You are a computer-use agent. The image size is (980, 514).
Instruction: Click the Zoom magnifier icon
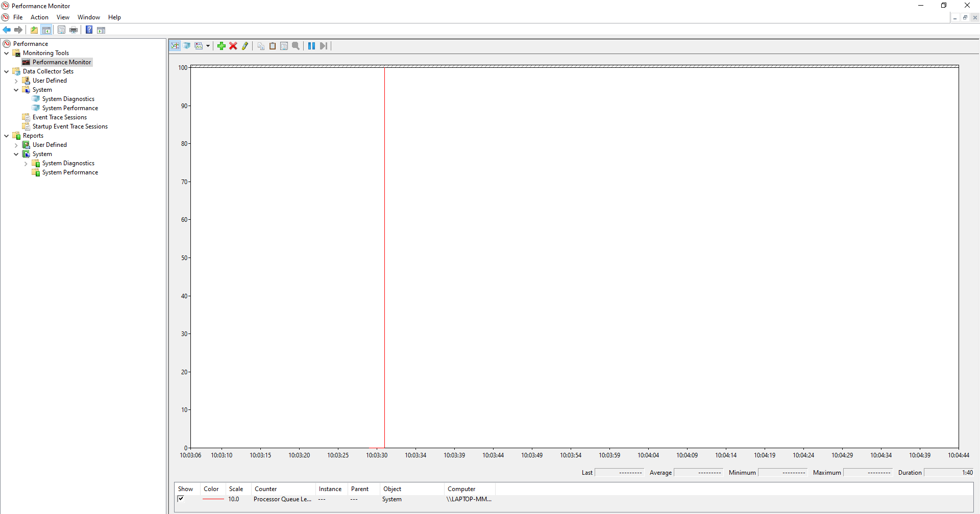pyautogui.click(x=296, y=46)
